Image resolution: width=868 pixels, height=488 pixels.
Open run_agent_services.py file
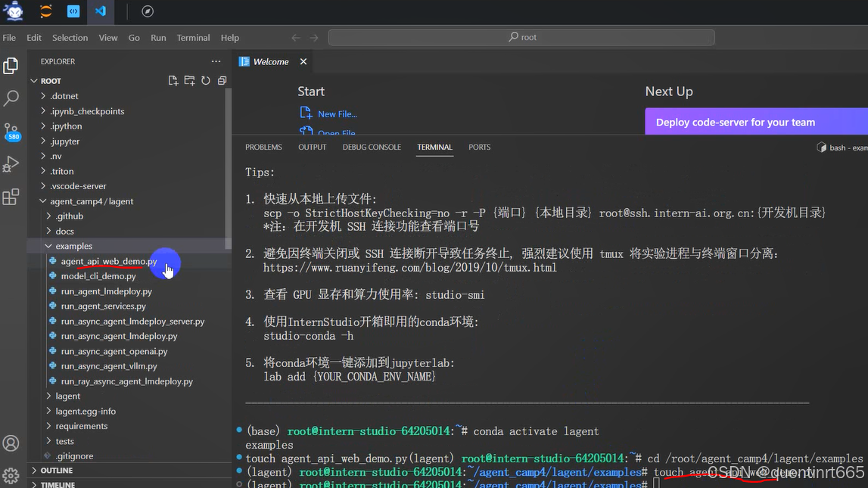pyautogui.click(x=104, y=306)
